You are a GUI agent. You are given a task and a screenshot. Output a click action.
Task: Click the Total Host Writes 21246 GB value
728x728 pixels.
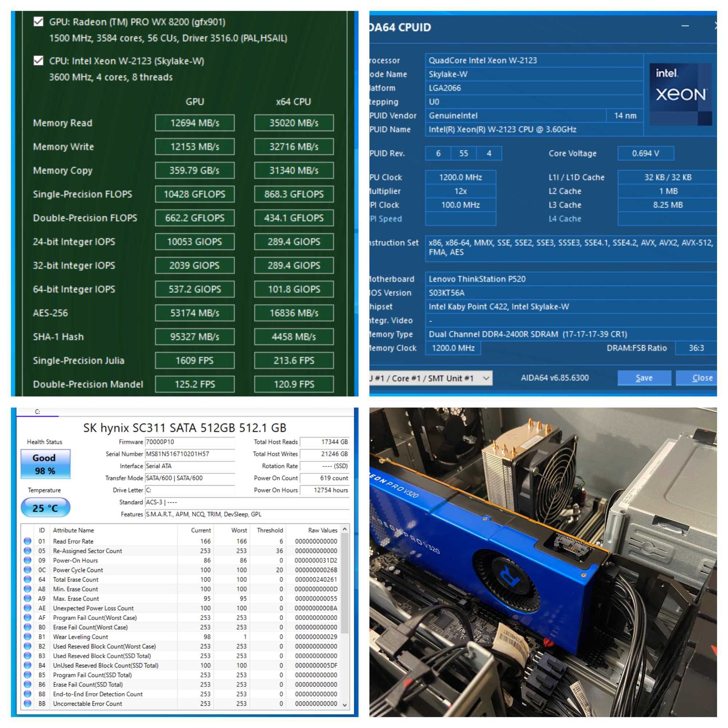coord(324,454)
